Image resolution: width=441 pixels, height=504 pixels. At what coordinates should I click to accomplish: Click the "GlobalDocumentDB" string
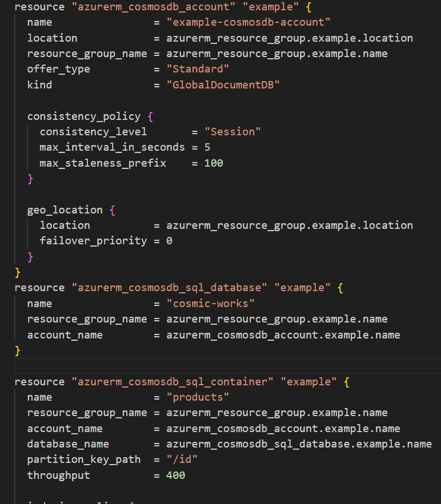[x=223, y=85]
